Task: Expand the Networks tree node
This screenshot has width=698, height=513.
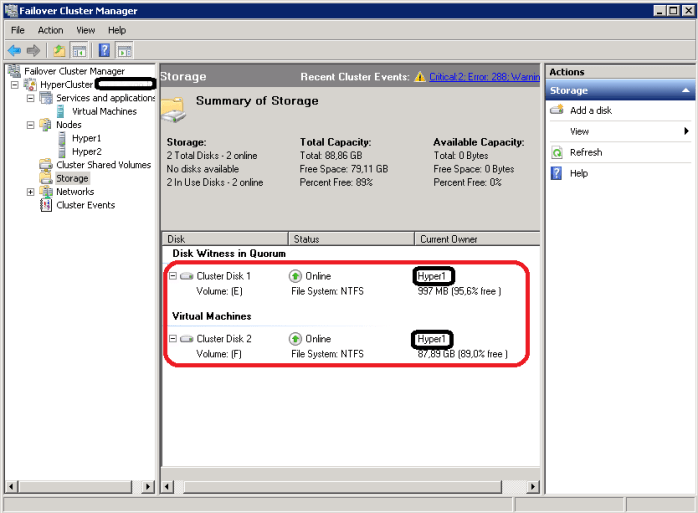Action: click(31, 192)
